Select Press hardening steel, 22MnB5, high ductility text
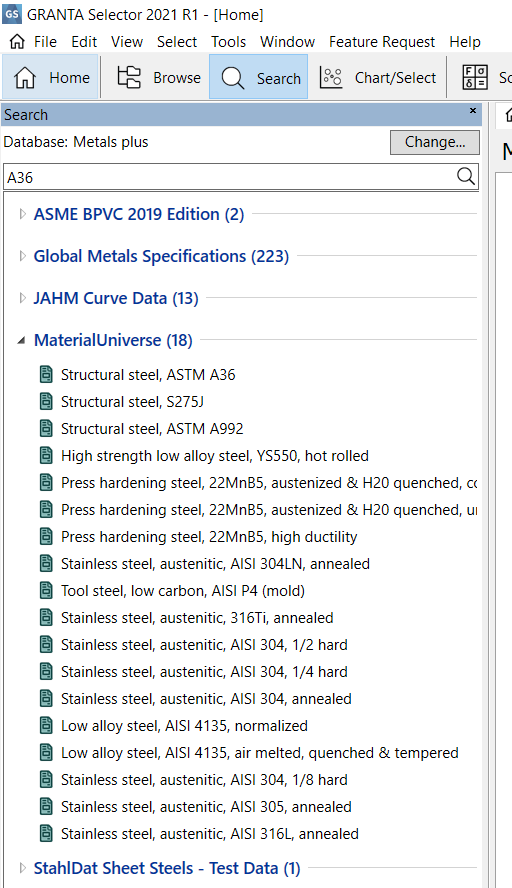Screen dimensions: 512x888 point(209,537)
